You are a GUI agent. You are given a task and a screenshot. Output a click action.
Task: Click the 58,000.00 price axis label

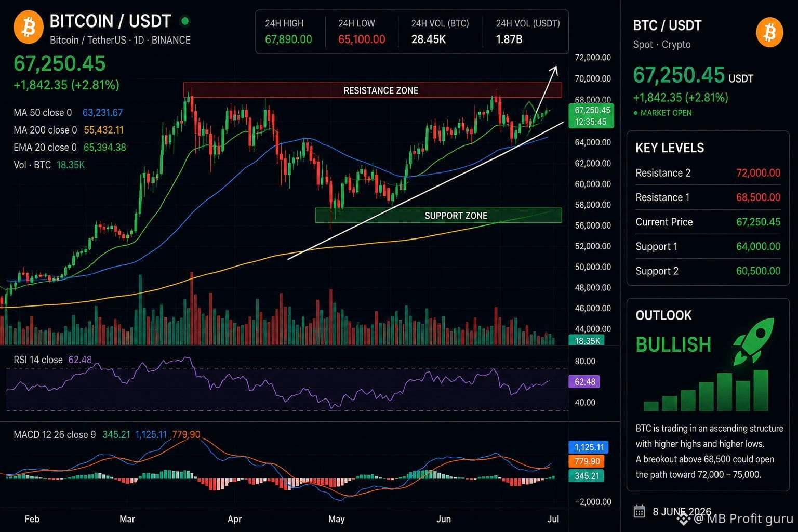(x=593, y=205)
